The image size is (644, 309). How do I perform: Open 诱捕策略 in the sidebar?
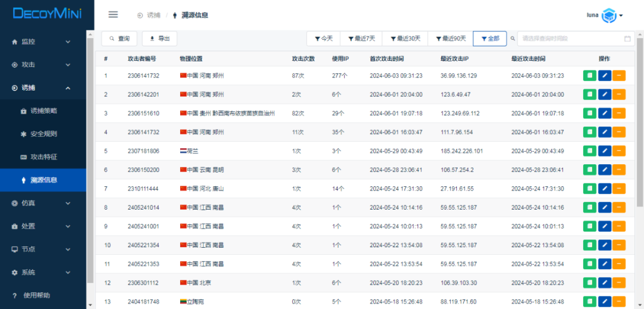pos(43,111)
